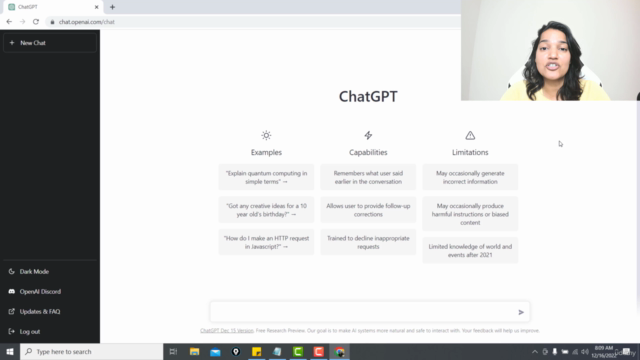The width and height of the screenshot is (640, 360).
Task: Click the "Allows user to provide follow-up corrections" card
Action: pyautogui.click(x=368, y=210)
